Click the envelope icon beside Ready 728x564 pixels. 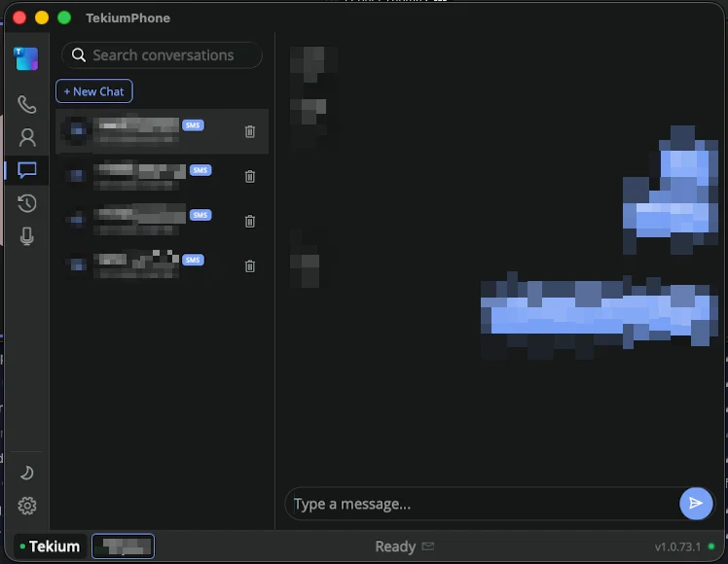(428, 546)
